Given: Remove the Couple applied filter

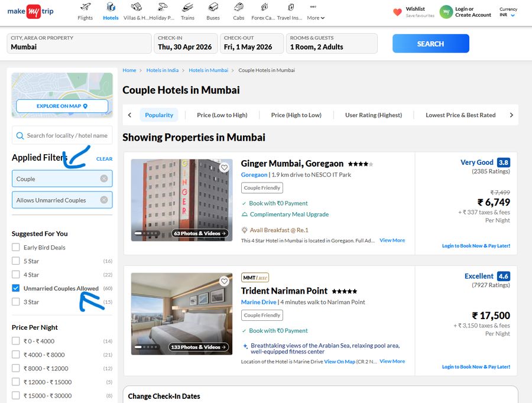Looking at the screenshot, I should click(x=104, y=178).
